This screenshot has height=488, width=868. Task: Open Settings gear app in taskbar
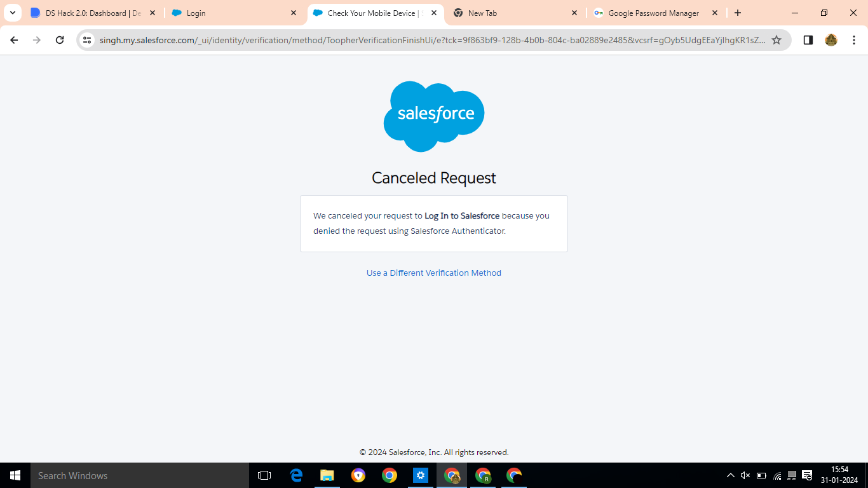point(421,475)
